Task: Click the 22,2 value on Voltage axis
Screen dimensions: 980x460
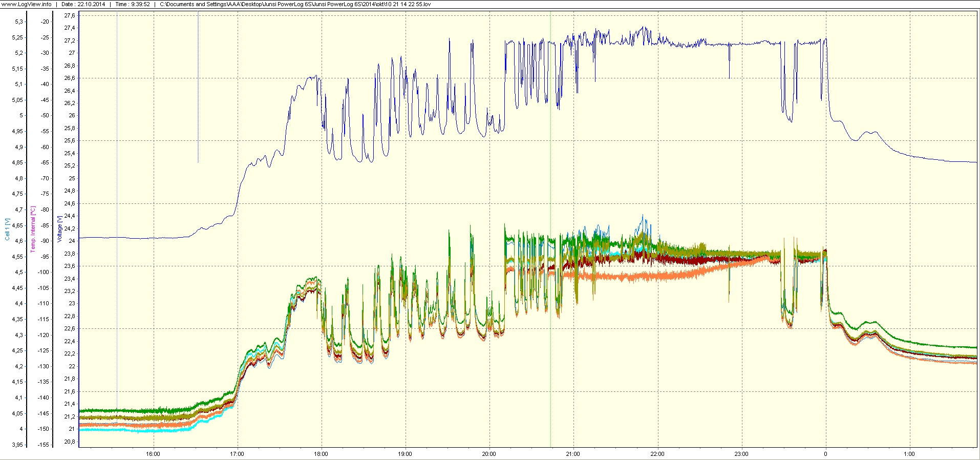Action: click(70, 354)
